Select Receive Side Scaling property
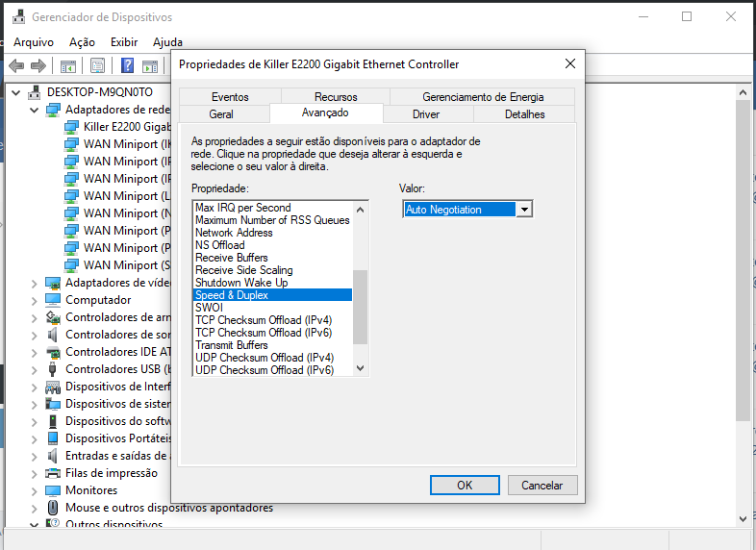756x550 pixels. 272,270
